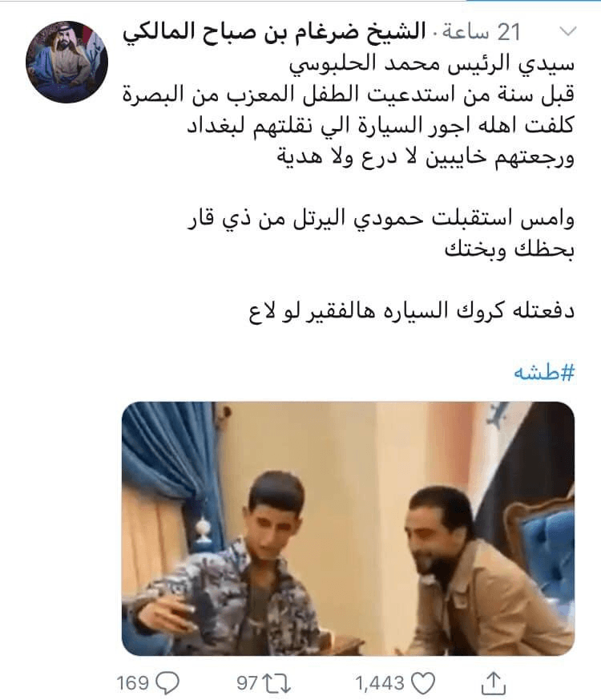
Task: Play the embedded video thumbnail
Action: pos(348,528)
